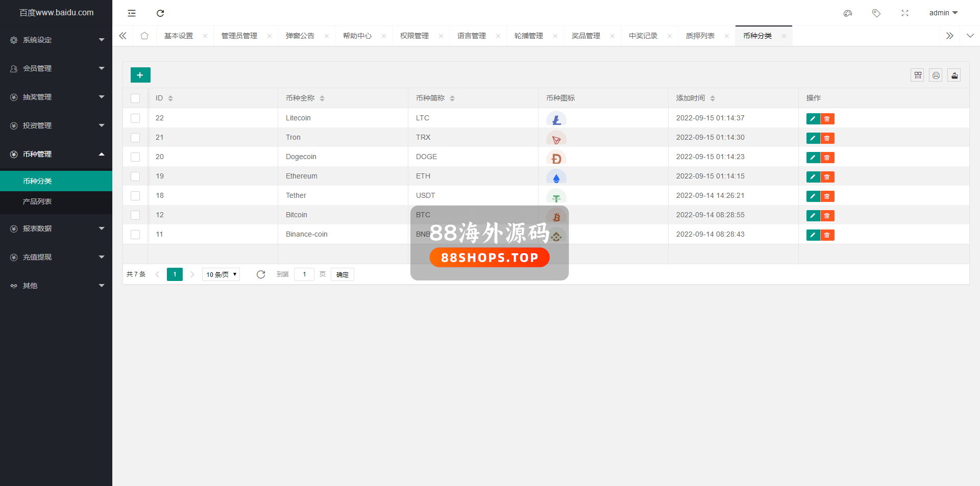Switch to the 质押列表 tab
This screenshot has height=486, width=980.
coord(700,36)
